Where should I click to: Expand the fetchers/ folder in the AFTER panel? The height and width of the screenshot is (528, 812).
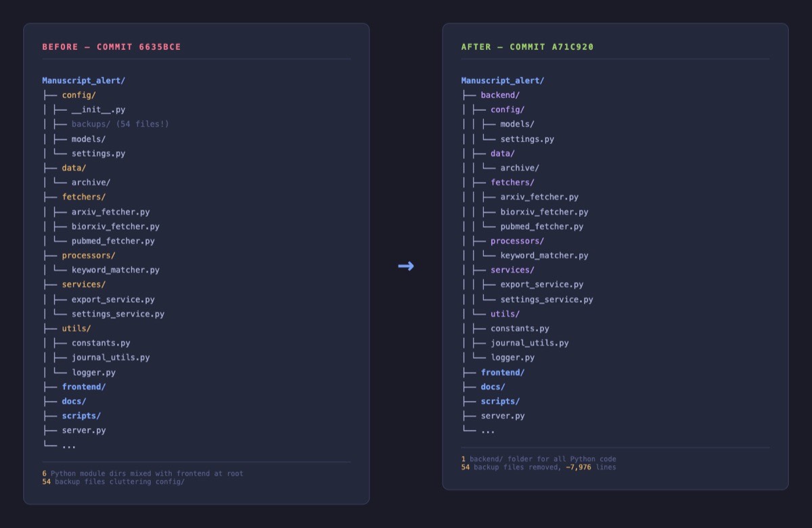coord(512,183)
